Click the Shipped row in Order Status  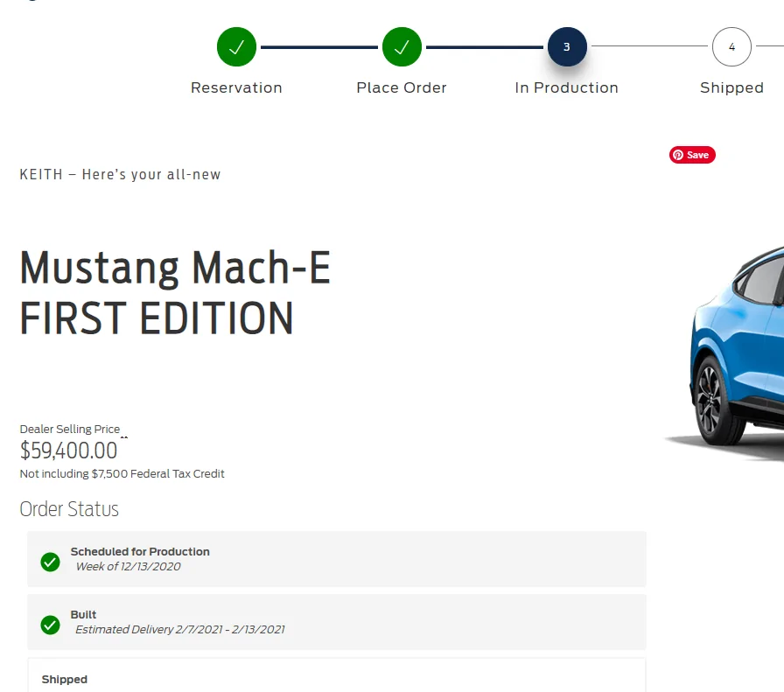tap(337, 675)
